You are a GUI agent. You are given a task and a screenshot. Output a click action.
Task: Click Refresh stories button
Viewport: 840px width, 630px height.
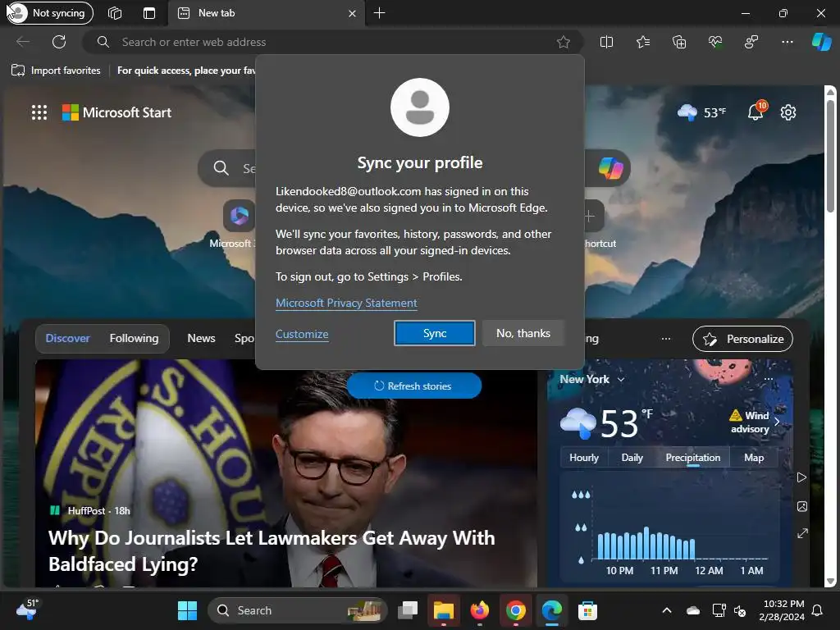[x=413, y=386]
